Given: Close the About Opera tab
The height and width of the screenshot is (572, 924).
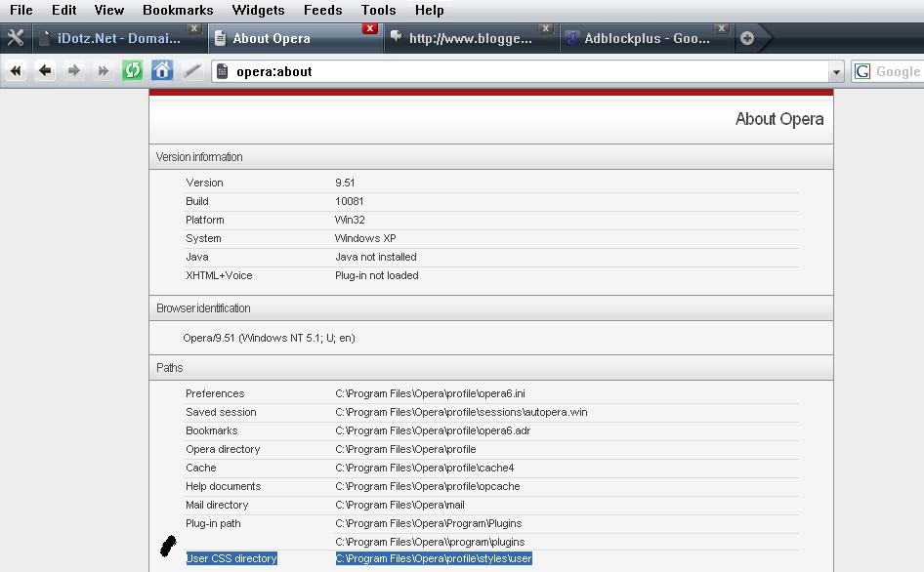Looking at the screenshot, I should (x=369, y=28).
